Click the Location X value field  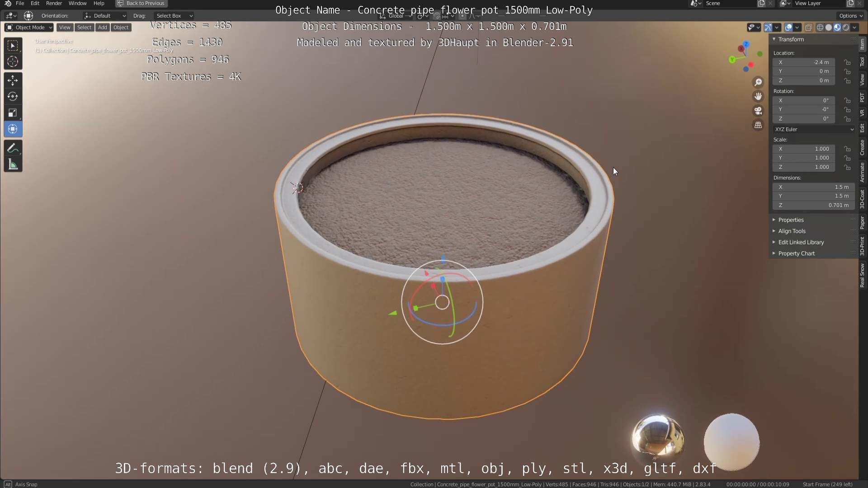(x=804, y=62)
